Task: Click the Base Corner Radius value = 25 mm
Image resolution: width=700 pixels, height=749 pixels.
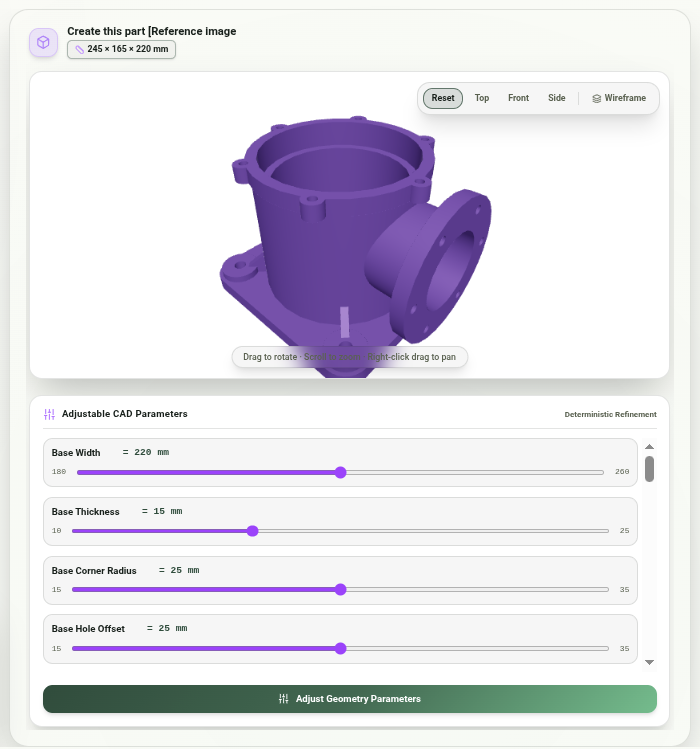Action: (x=179, y=570)
